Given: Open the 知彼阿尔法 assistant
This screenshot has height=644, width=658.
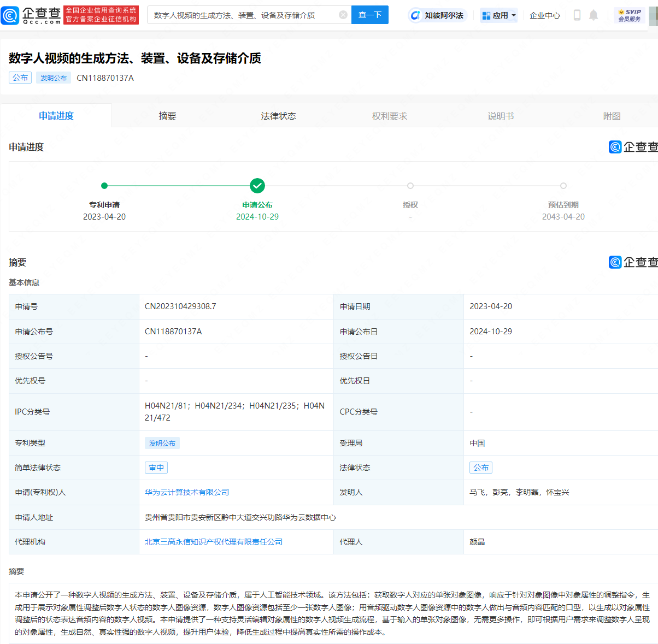Looking at the screenshot, I should coord(437,15).
